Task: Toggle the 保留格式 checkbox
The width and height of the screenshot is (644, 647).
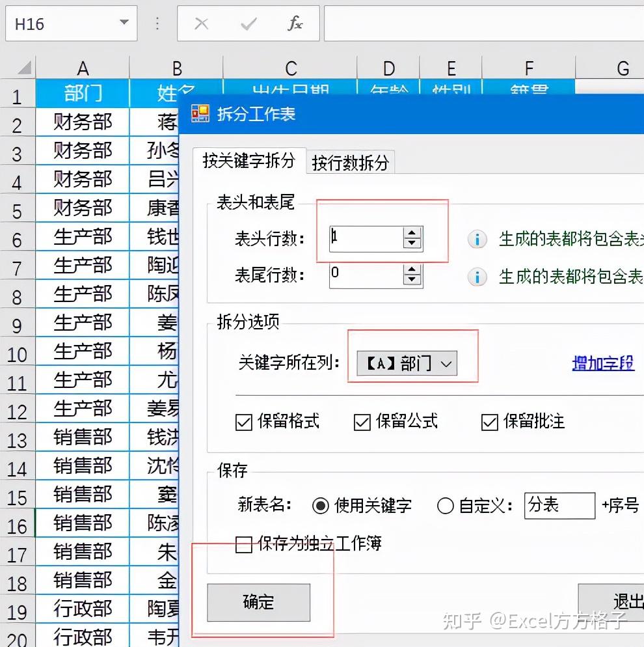Action: [x=243, y=422]
